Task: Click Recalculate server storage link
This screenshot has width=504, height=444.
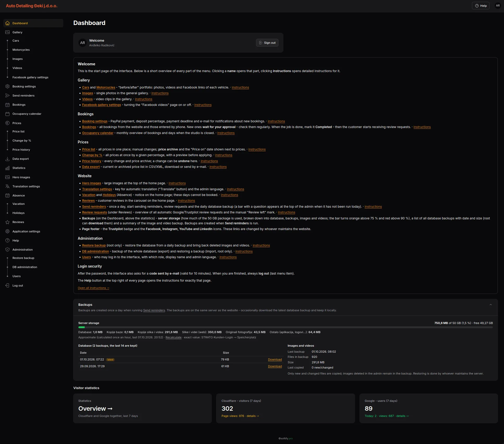Action: click(173, 337)
